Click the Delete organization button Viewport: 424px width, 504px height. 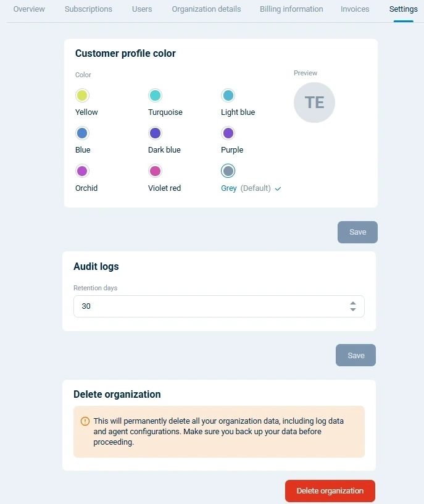coord(330,490)
